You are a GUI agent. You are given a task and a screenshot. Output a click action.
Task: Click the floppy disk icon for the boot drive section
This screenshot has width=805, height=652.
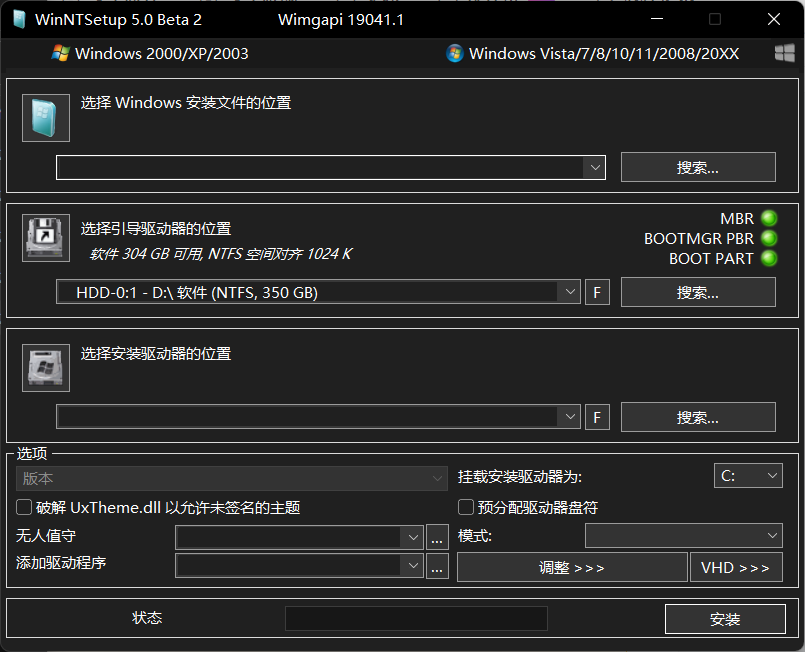[x=45, y=237]
